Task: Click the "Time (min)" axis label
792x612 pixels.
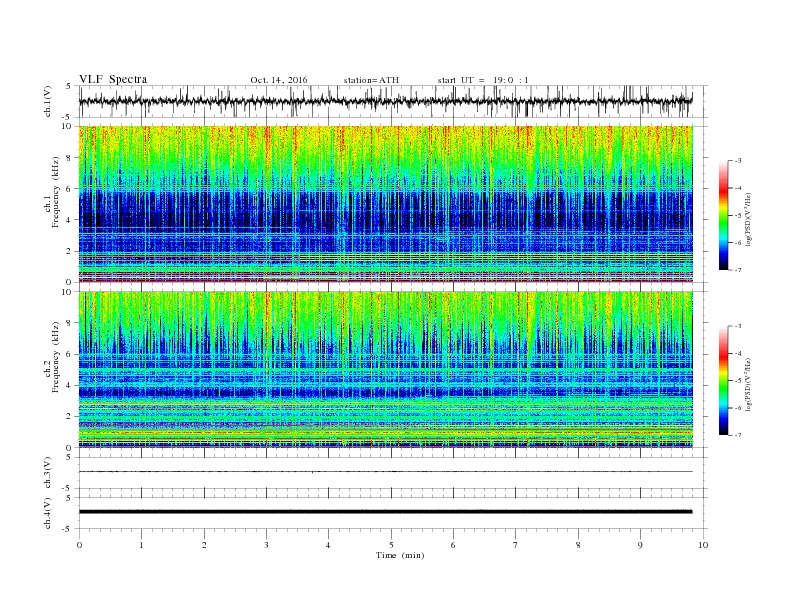Action: (400, 555)
